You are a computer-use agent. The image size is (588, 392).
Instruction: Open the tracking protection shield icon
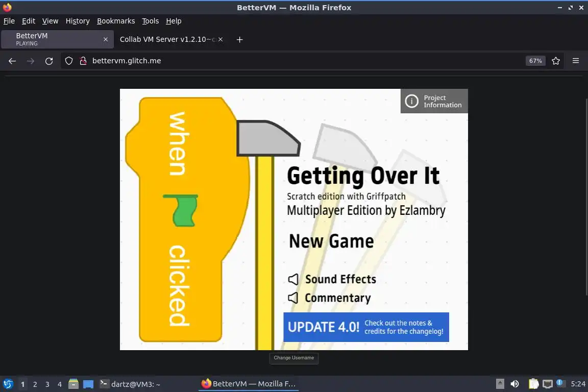69,61
